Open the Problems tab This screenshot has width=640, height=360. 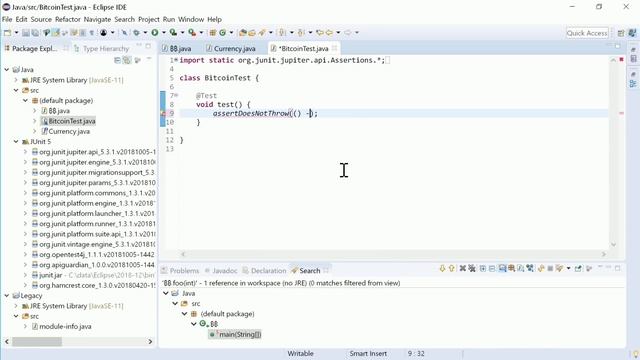180,271
